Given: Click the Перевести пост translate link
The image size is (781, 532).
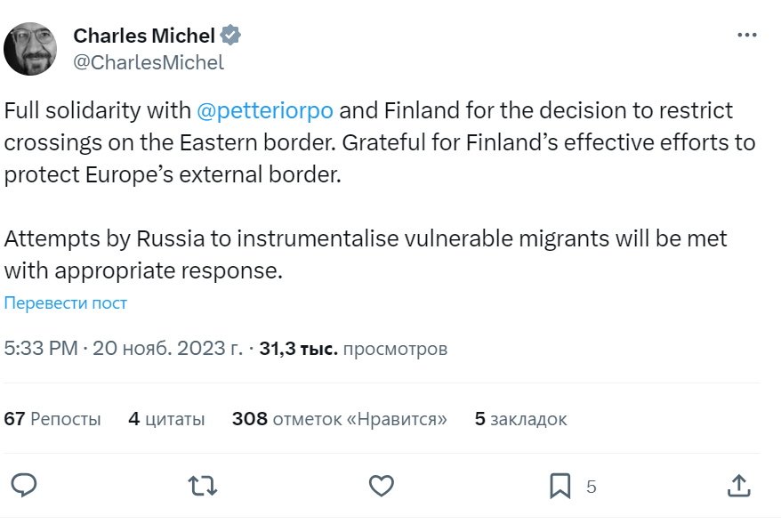Looking at the screenshot, I should tap(66, 303).
